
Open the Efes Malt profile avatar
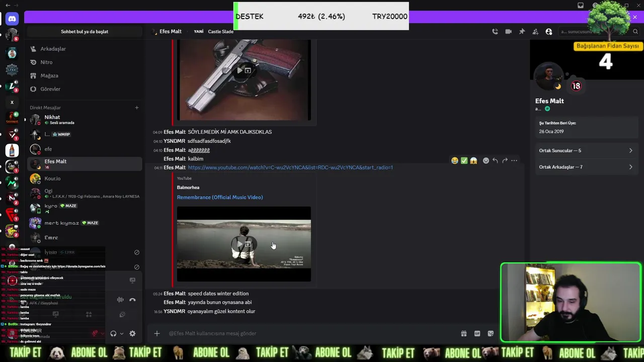[x=549, y=77]
